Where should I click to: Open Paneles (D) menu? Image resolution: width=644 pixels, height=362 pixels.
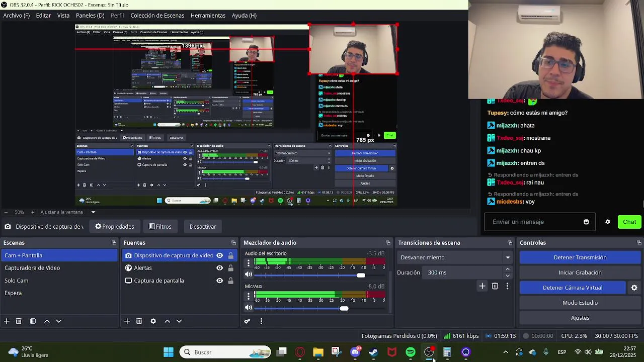pos(90,16)
